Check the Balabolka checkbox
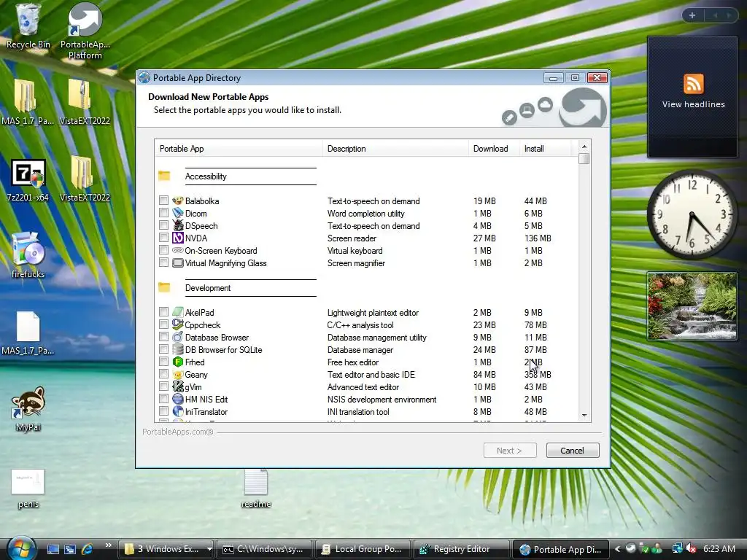Screen dimensions: 747x560 tap(163, 201)
